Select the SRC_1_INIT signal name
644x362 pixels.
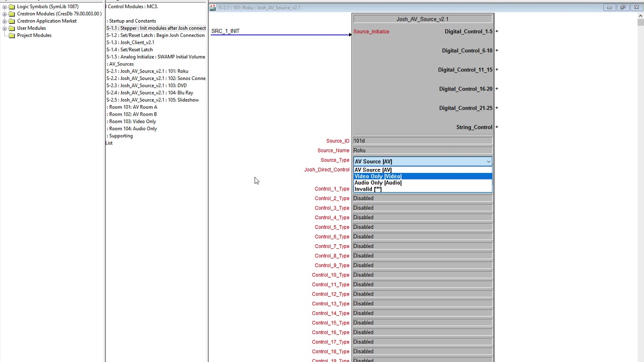pos(225,31)
